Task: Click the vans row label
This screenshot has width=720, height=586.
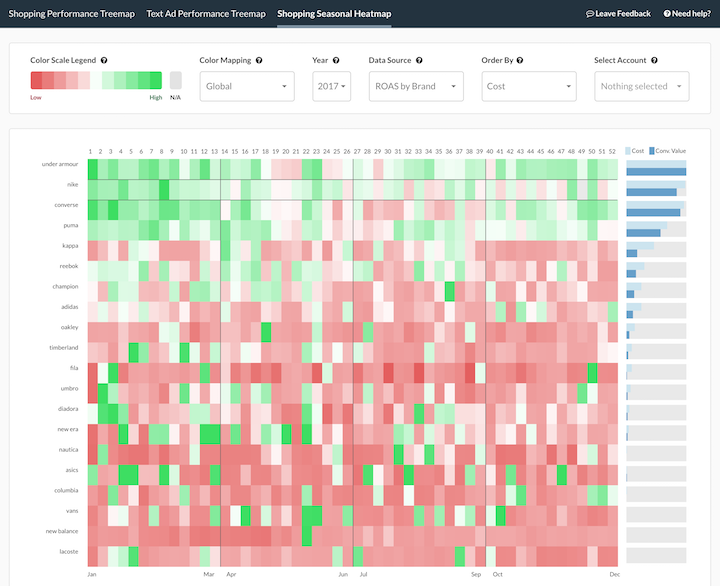Action: pos(72,511)
